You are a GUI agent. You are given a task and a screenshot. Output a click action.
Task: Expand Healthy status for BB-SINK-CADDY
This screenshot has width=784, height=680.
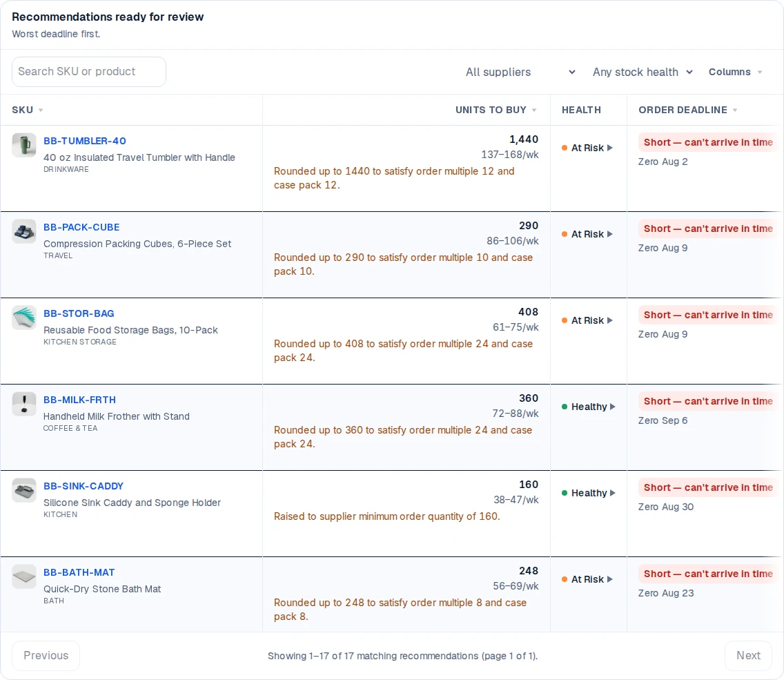coord(589,493)
